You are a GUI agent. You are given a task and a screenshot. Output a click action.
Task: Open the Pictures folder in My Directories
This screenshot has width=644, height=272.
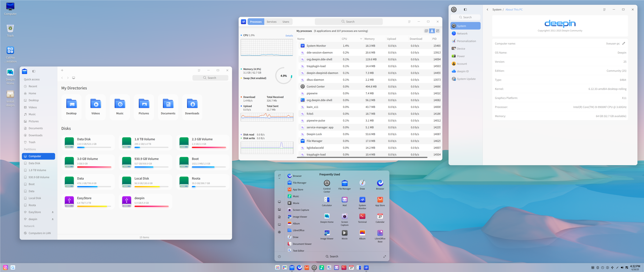click(x=144, y=107)
